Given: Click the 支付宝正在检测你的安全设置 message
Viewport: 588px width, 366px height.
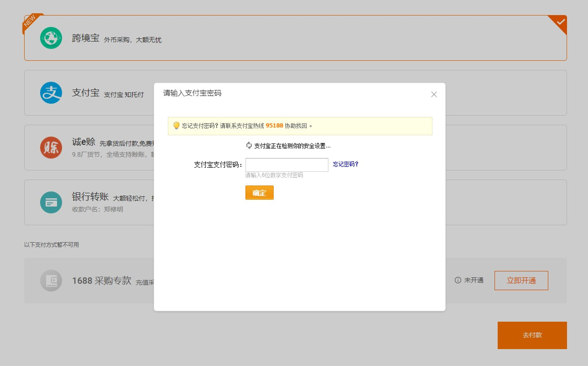Looking at the screenshot, I should tap(292, 146).
